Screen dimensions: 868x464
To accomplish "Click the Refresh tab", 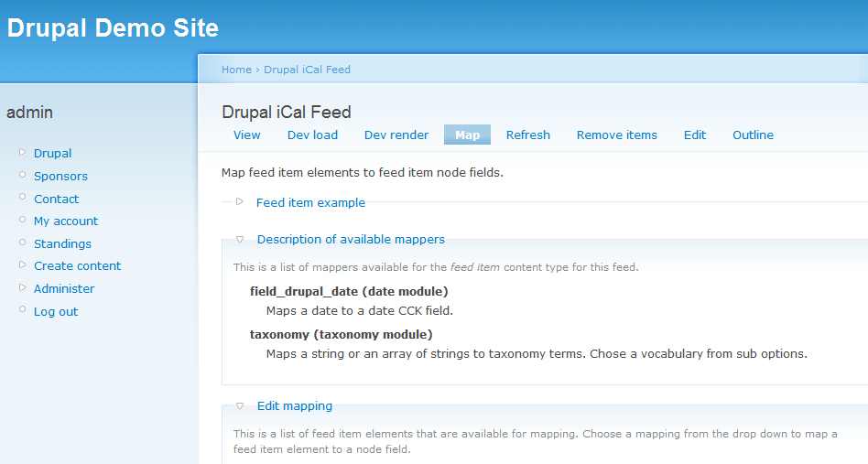I will 527,135.
